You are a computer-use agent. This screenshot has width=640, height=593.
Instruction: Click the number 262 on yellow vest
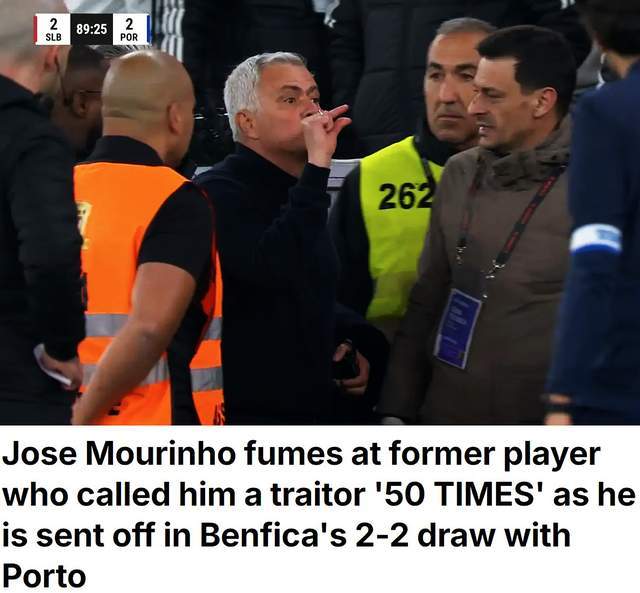[x=405, y=196]
